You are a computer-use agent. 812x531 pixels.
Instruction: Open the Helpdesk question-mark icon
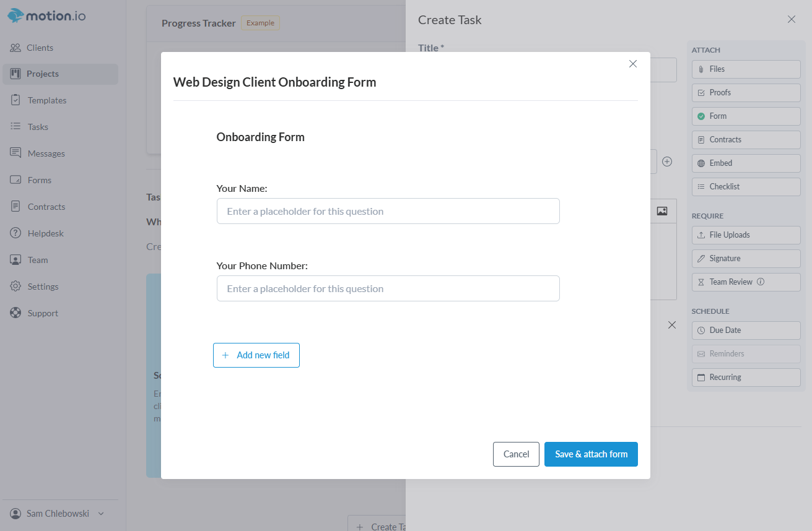(16, 233)
